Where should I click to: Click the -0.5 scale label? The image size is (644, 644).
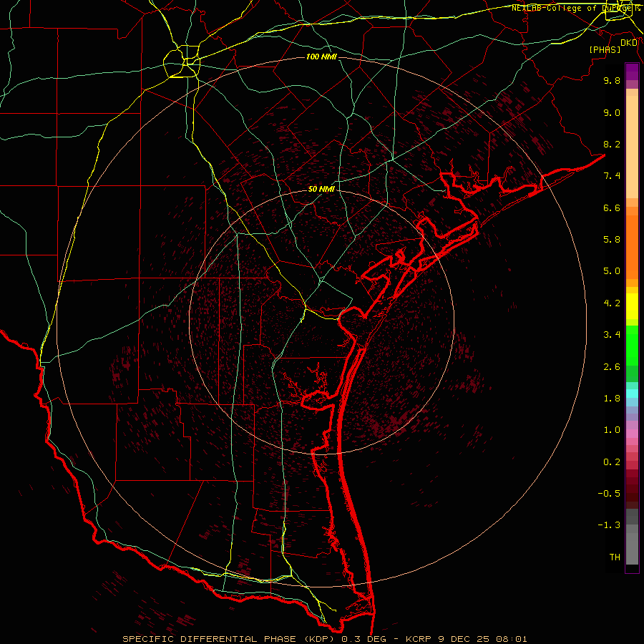click(x=609, y=494)
